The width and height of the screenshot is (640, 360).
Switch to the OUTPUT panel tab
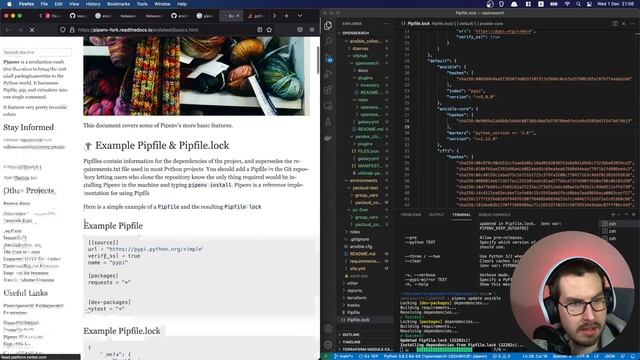[436, 214]
